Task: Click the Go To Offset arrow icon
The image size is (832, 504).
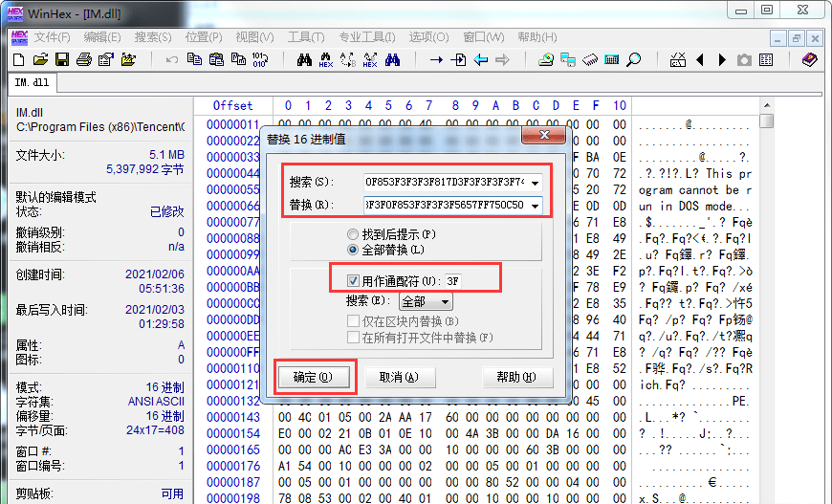Action: (x=436, y=60)
